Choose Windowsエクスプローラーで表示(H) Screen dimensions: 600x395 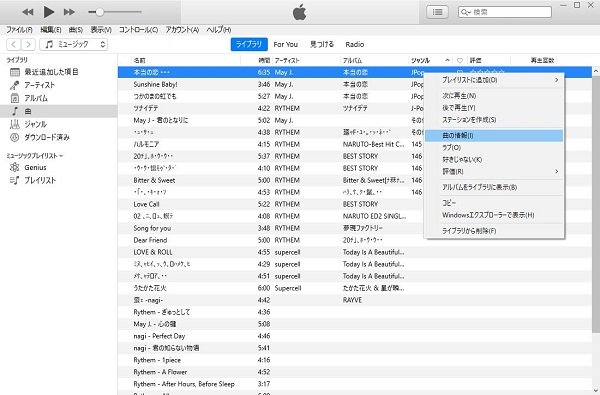pos(494,215)
